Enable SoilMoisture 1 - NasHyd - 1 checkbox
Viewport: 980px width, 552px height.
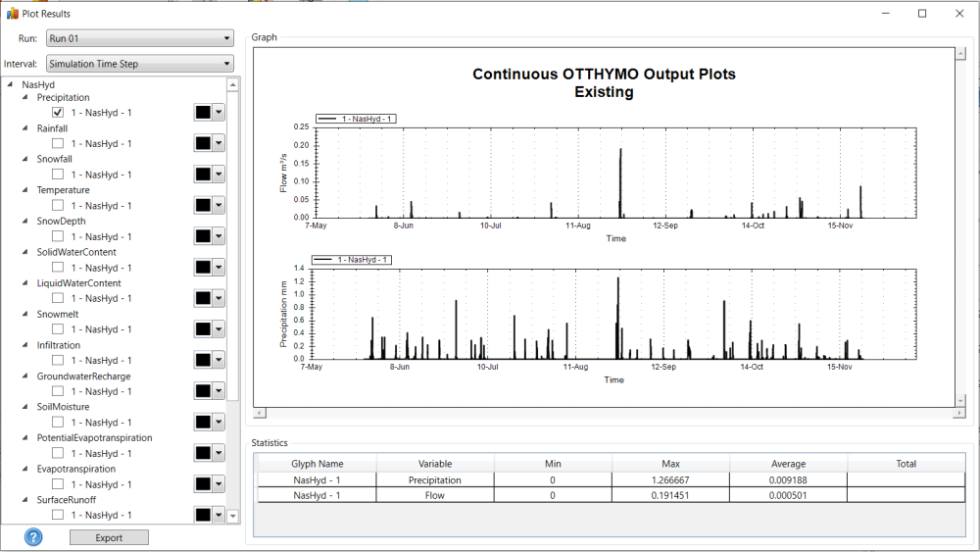coord(58,422)
